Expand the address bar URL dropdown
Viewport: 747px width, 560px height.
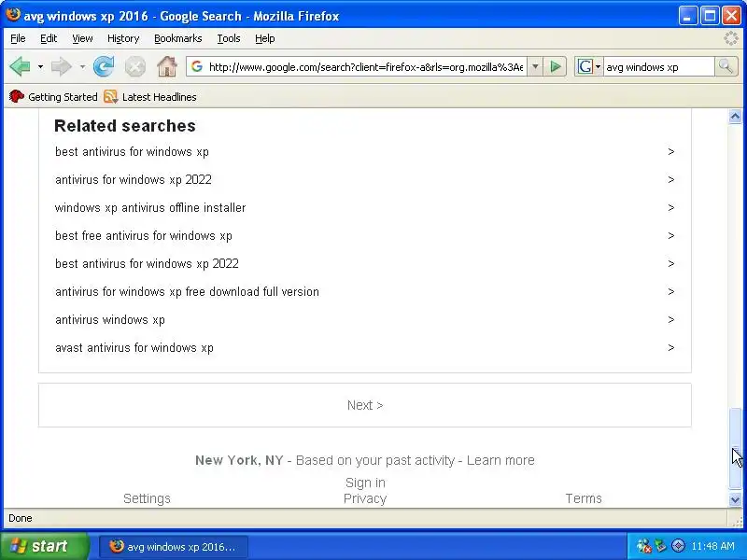point(535,66)
